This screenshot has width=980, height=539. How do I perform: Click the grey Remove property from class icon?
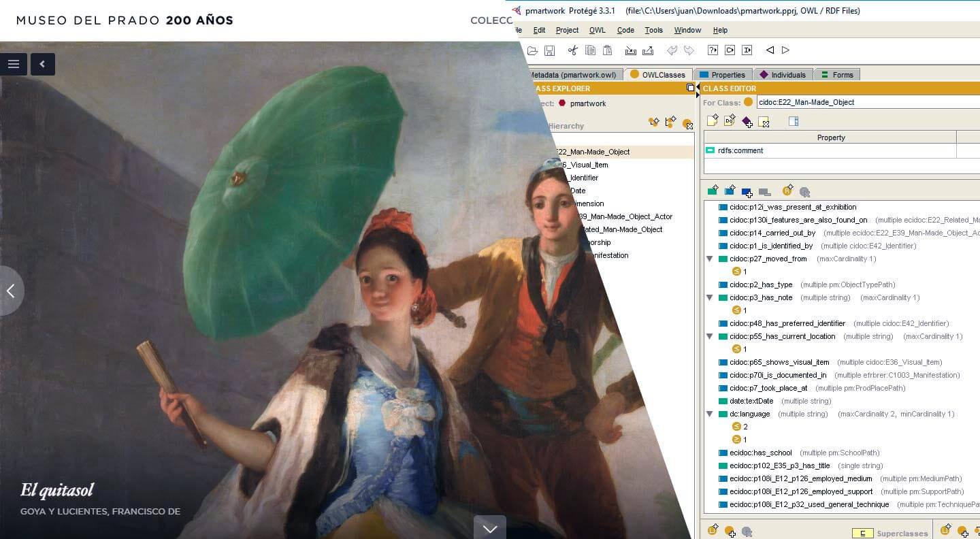pyautogui.click(x=764, y=193)
